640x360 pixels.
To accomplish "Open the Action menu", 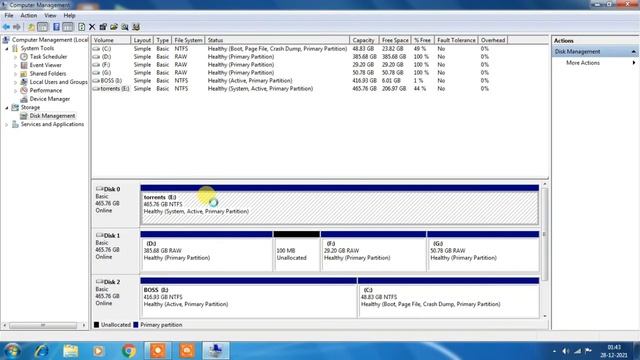I will (x=29, y=16).
